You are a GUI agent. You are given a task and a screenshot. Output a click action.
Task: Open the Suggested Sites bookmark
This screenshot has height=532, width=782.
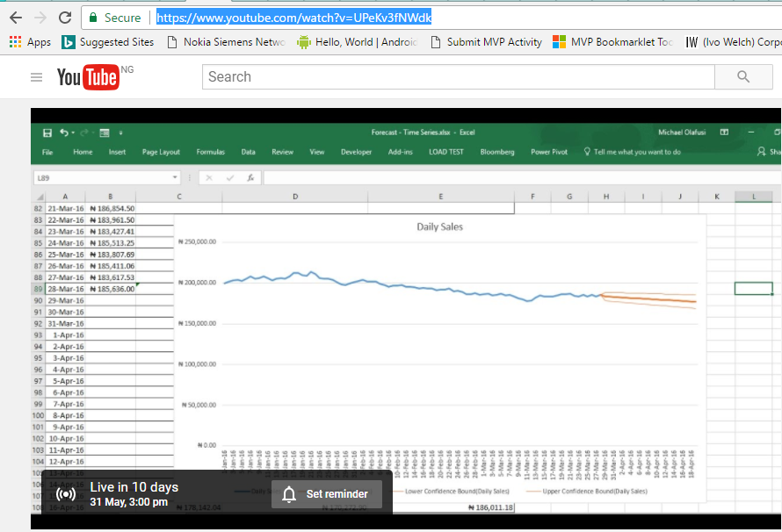(x=108, y=42)
